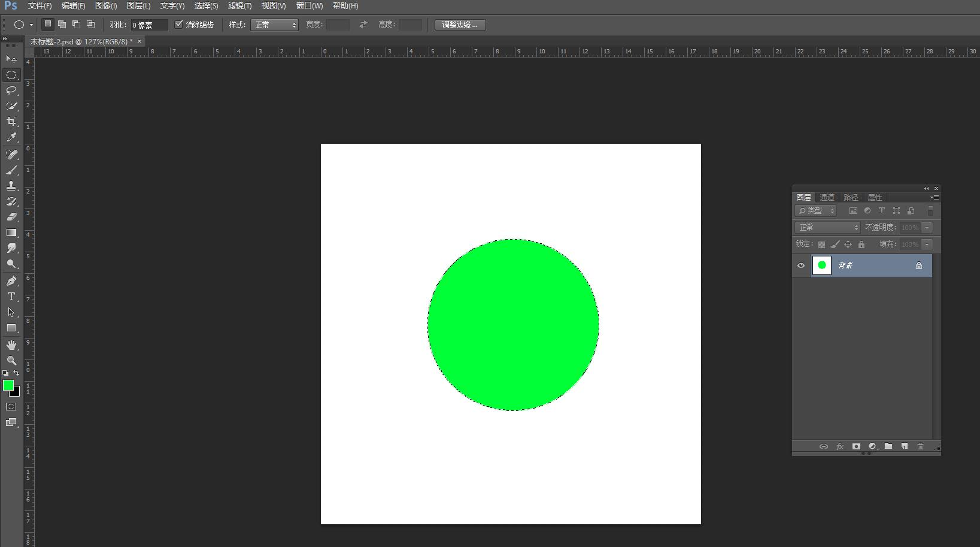
Task: Select the History Brush tool
Action: (11, 201)
